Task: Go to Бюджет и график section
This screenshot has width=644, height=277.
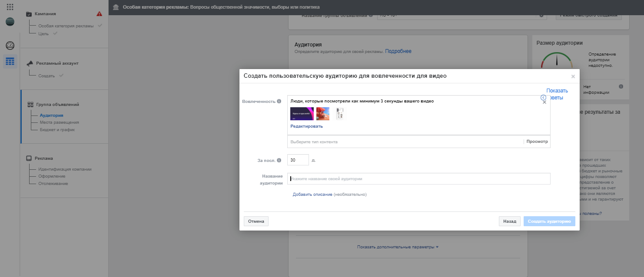Action: 57,130
